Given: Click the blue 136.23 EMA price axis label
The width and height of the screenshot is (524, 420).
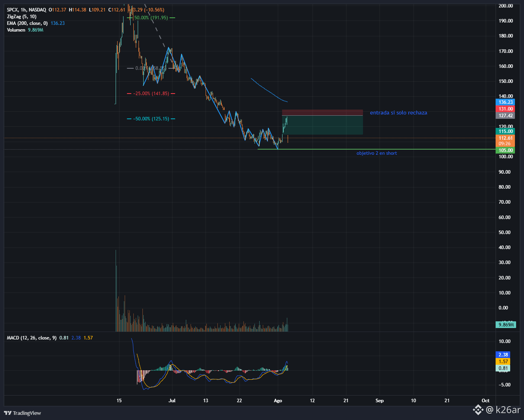Looking at the screenshot, I should (x=505, y=102).
